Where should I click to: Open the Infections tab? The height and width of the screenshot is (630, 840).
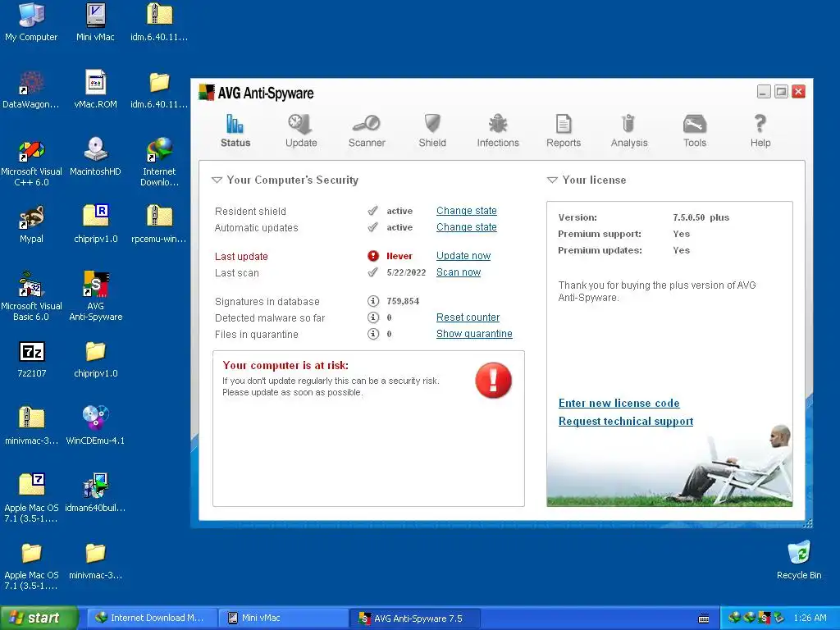point(498,130)
